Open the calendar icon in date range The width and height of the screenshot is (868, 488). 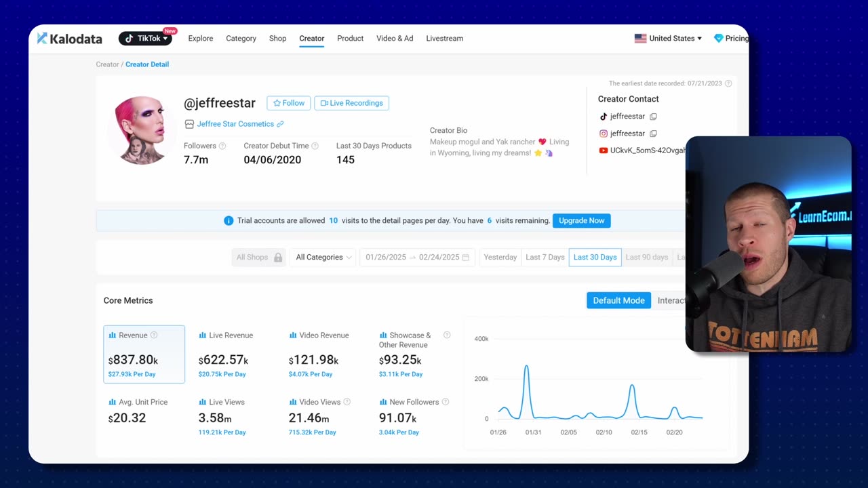coord(465,258)
